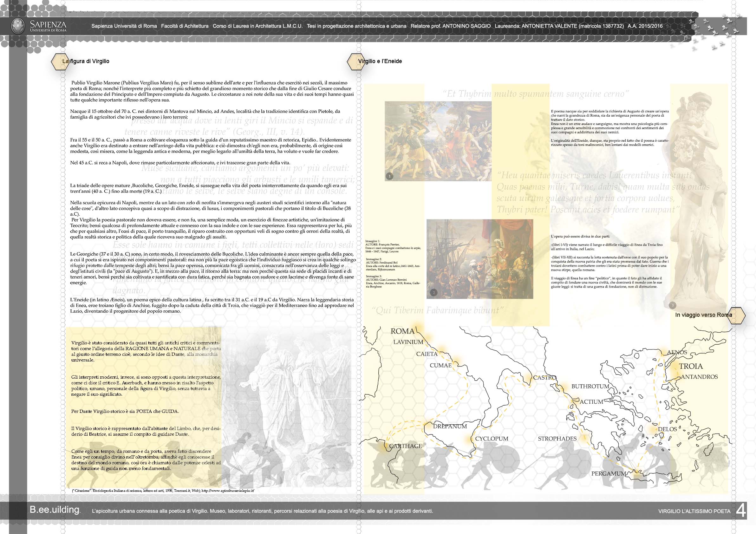This screenshot has width=756, height=534.
Task: Click the Sapienza university crest emblem
Action: tap(18, 26)
